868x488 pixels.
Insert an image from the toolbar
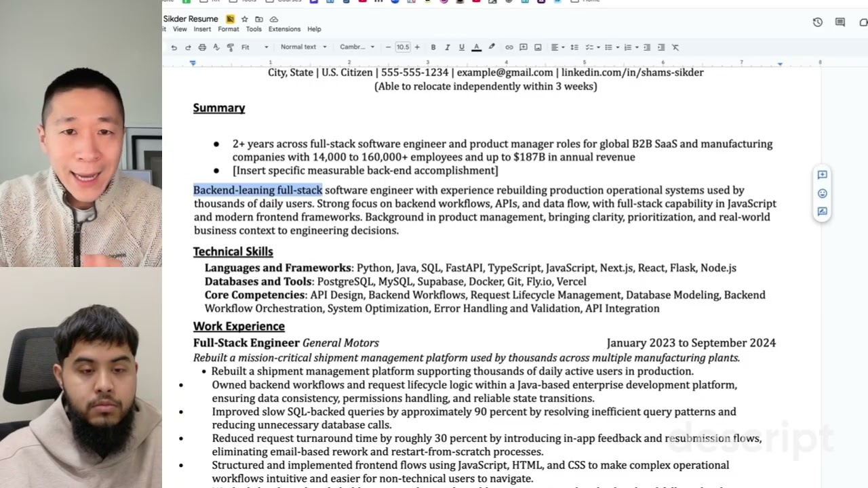[538, 47]
